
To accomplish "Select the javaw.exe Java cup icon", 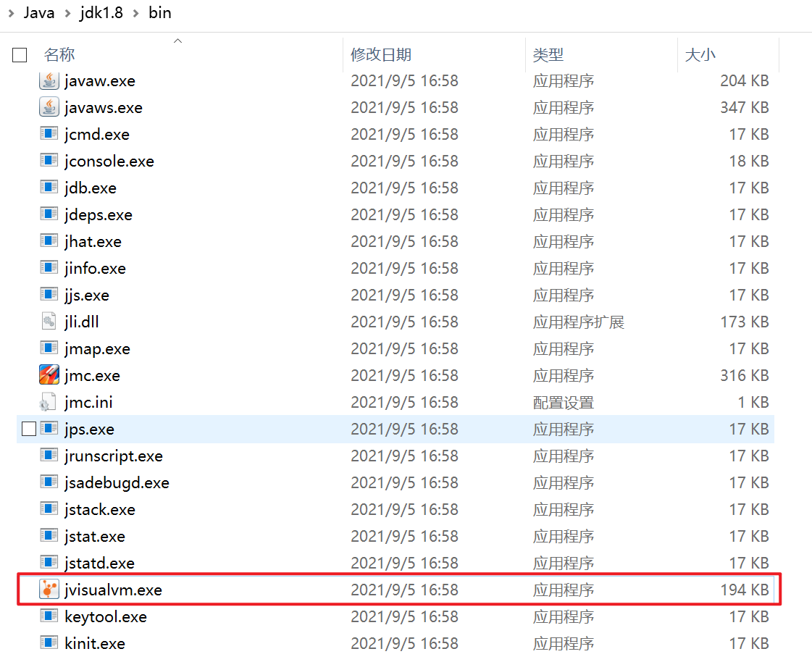I will 49,80.
